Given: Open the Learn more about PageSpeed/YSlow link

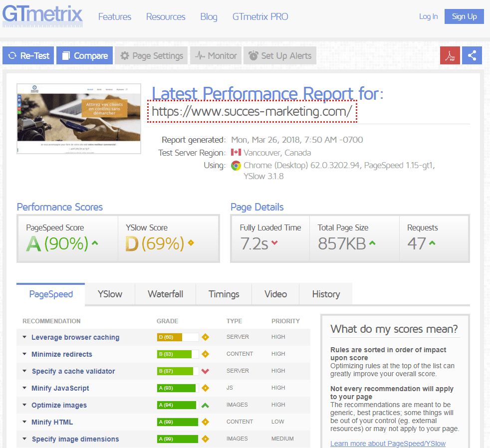Looking at the screenshot, I should [x=388, y=443].
